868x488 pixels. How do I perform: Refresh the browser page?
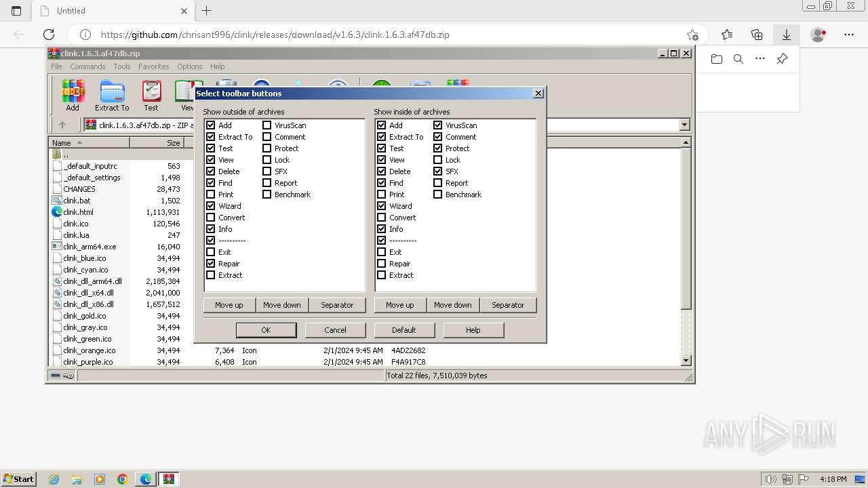coord(49,35)
